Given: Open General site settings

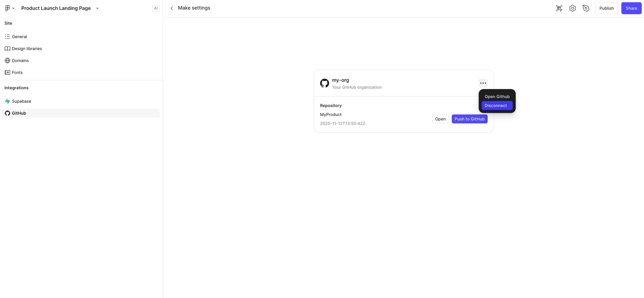Looking at the screenshot, I should [x=19, y=37].
